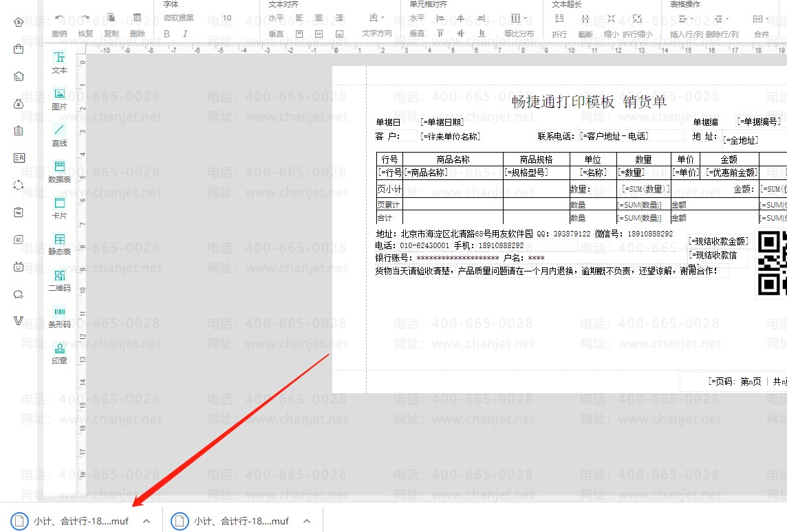
Task: Set cell vertical alignment to middle
Action: pos(460,34)
